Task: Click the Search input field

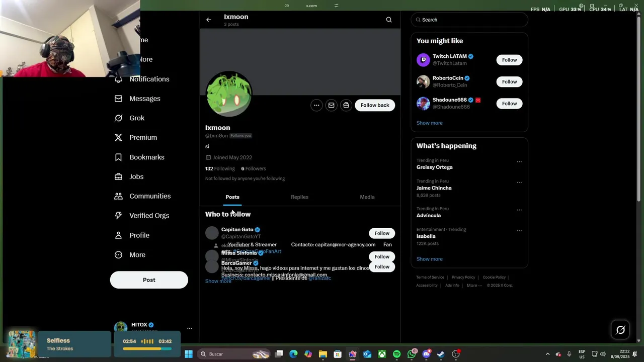Action: point(469,20)
